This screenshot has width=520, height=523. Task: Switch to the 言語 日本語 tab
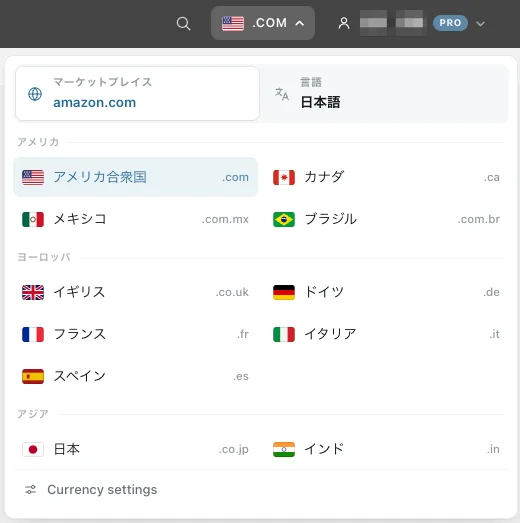pos(384,94)
